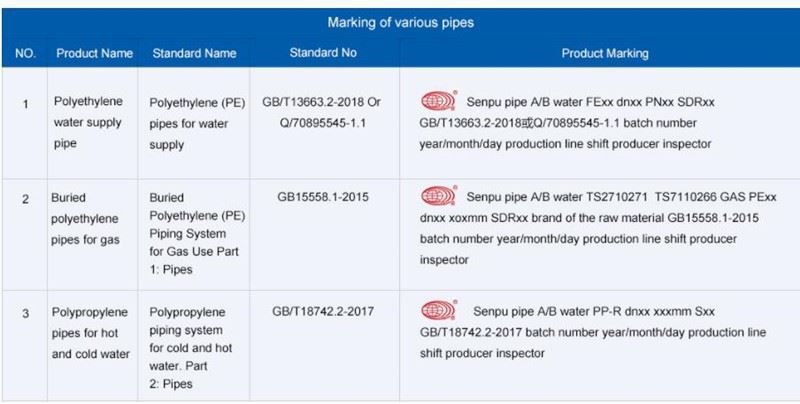Click 'Buried polyethylene pipes for gas' cell
Screen dimensions: 800x404
(85, 219)
